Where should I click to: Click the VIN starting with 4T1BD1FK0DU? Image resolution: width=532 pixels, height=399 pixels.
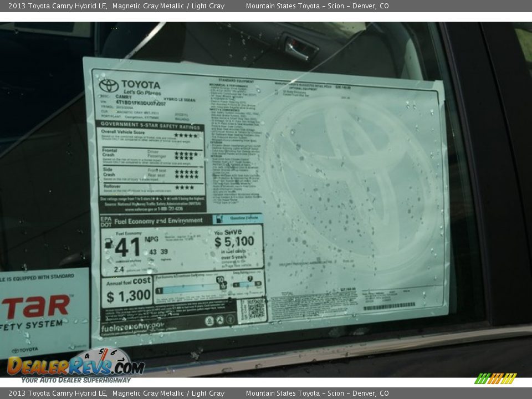[140, 103]
